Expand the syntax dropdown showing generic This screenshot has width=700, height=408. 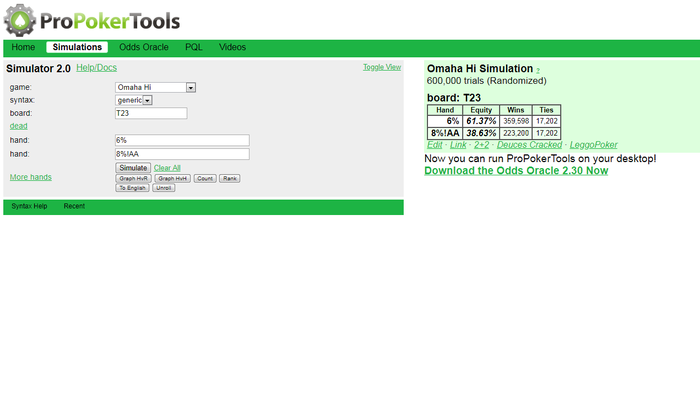tap(134, 100)
